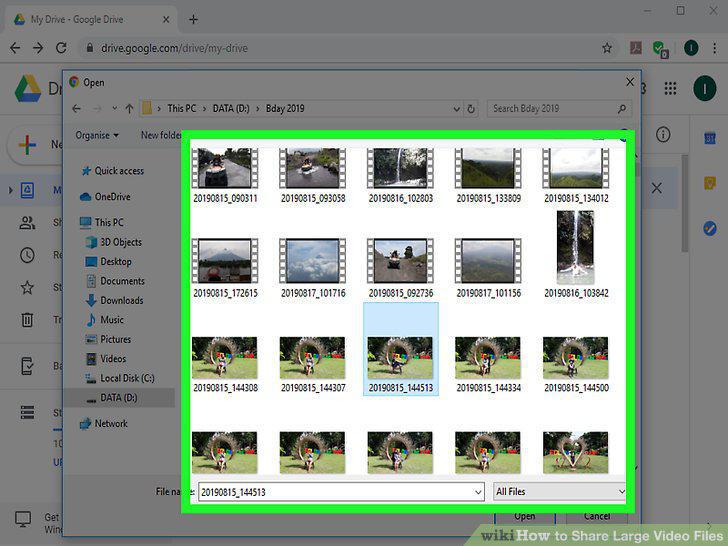Select photo 20190815_144500
The height and width of the screenshot is (546, 728).
576,364
